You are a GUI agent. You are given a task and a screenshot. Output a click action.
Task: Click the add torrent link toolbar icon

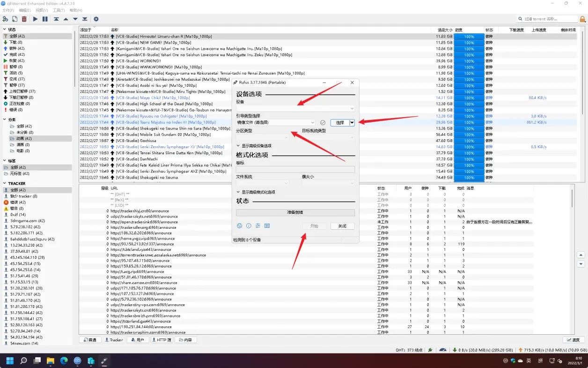click(5, 19)
